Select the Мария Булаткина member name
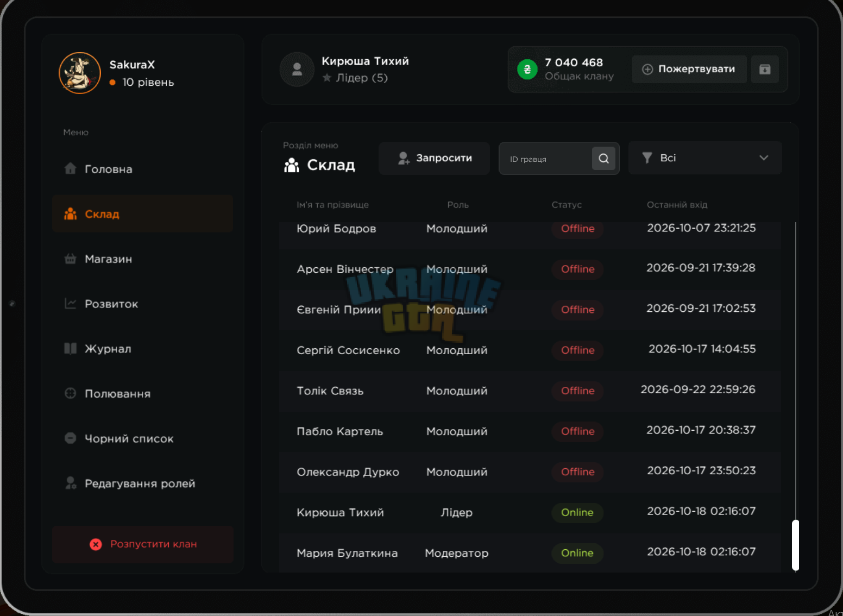 [347, 554]
